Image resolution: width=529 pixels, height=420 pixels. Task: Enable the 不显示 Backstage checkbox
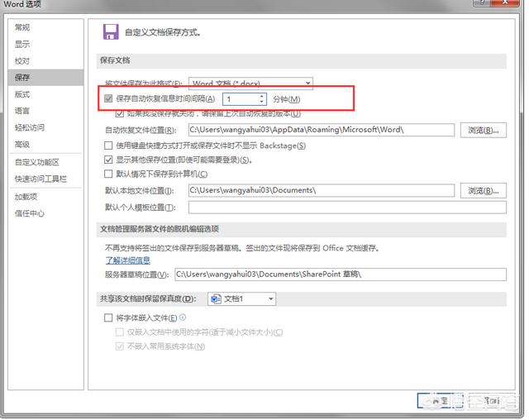pyautogui.click(x=108, y=146)
